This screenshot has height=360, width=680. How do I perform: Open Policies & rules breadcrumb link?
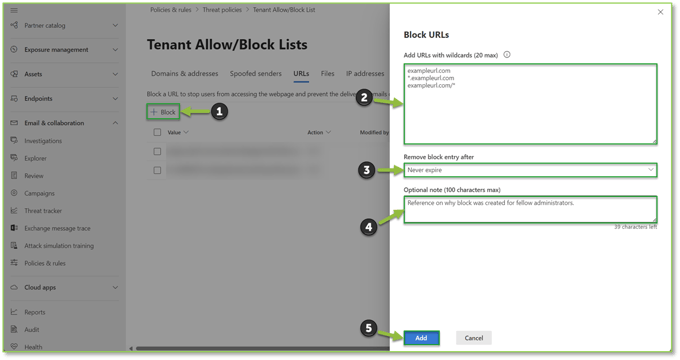click(x=170, y=10)
